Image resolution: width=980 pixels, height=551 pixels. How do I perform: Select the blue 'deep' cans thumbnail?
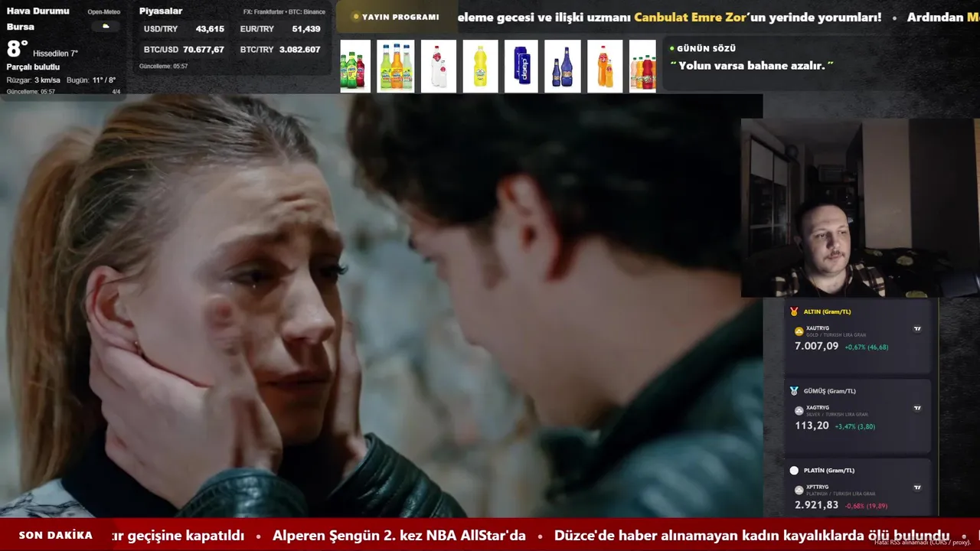click(521, 67)
